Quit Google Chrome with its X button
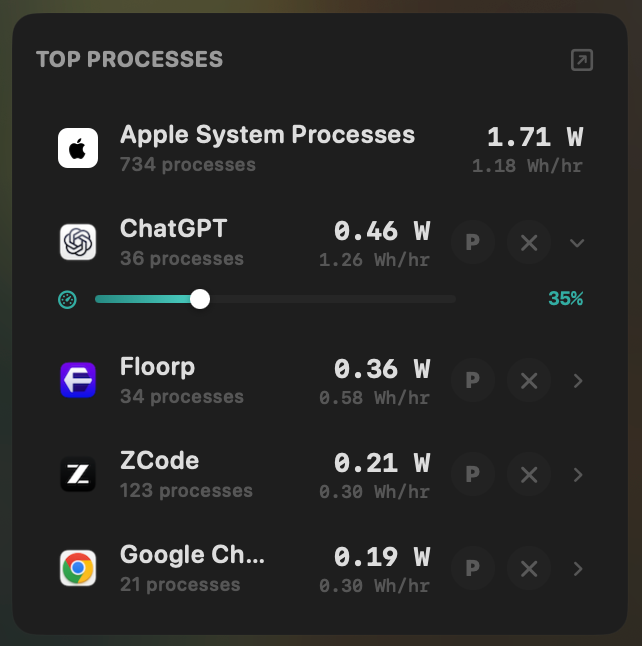 click(529, 569)
